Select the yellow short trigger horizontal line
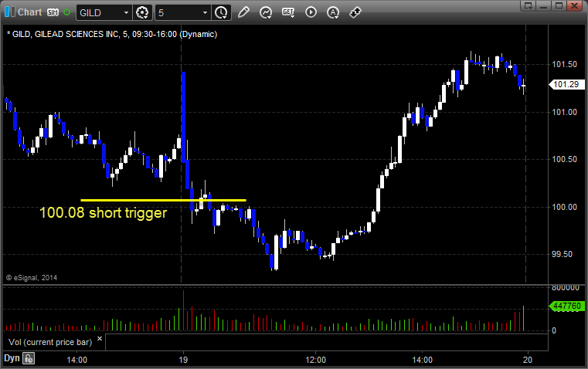Screen dimensions: 588x369 tap(164, 200)
